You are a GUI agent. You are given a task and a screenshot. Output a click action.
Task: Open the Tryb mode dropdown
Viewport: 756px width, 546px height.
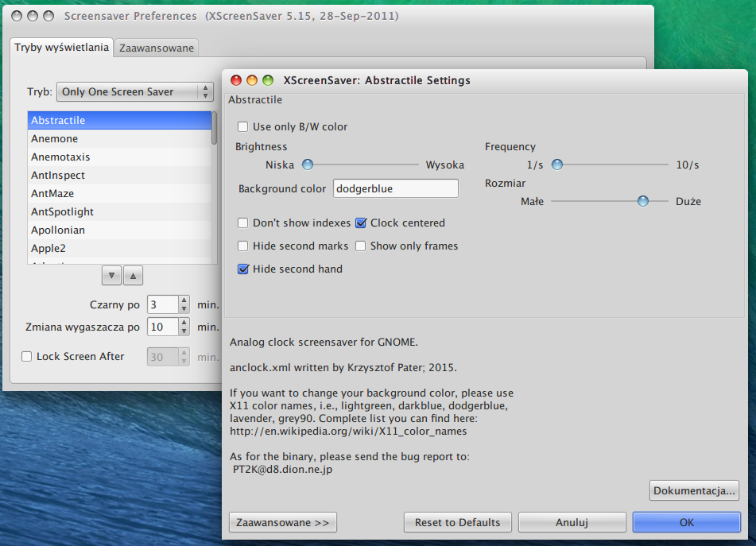coord(135,91)
